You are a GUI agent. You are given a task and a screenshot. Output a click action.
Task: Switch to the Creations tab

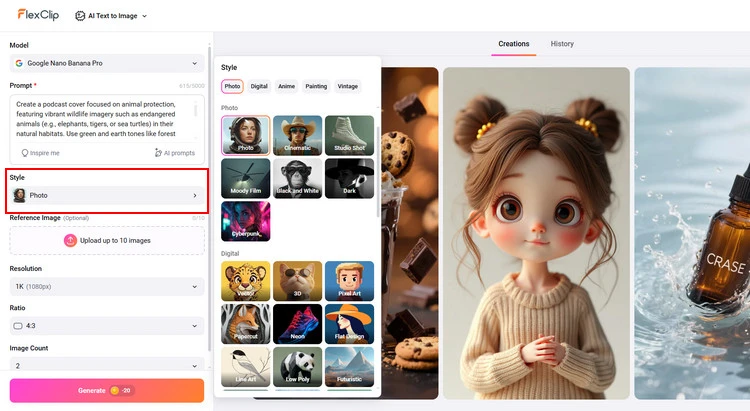click(514, 44)
